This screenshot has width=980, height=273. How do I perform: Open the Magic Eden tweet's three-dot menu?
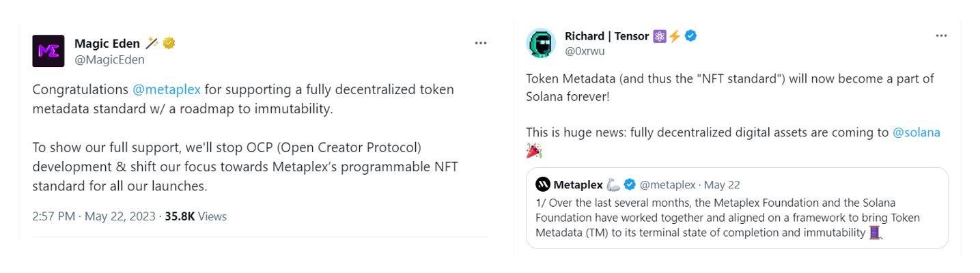click(x=481, y=43)
